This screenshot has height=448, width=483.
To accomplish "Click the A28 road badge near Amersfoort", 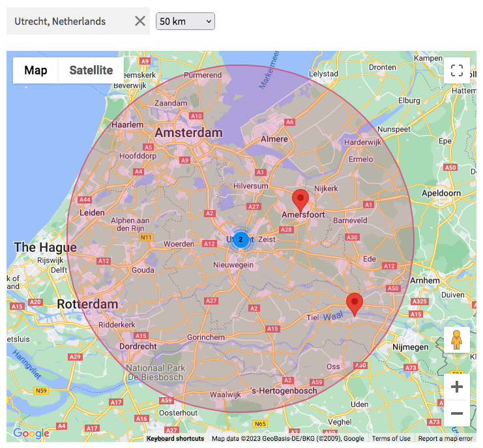I will pyautogui.click(x=286, y=230).
